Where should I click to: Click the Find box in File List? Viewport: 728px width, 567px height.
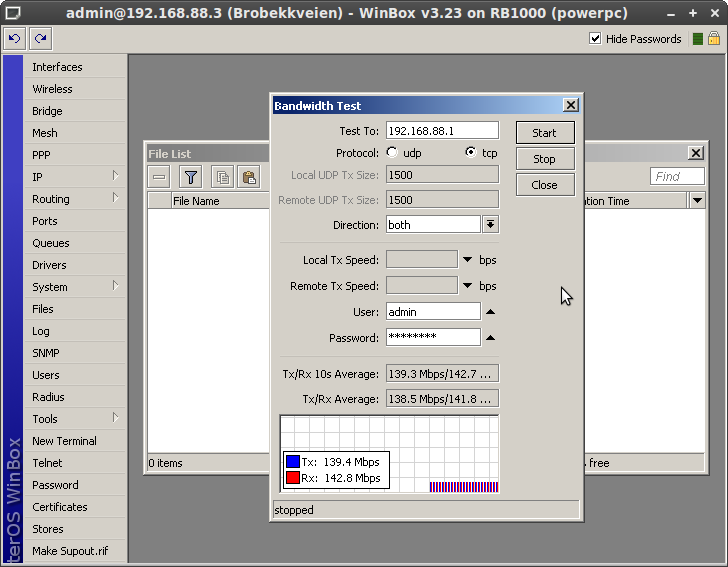coord(677,176)
